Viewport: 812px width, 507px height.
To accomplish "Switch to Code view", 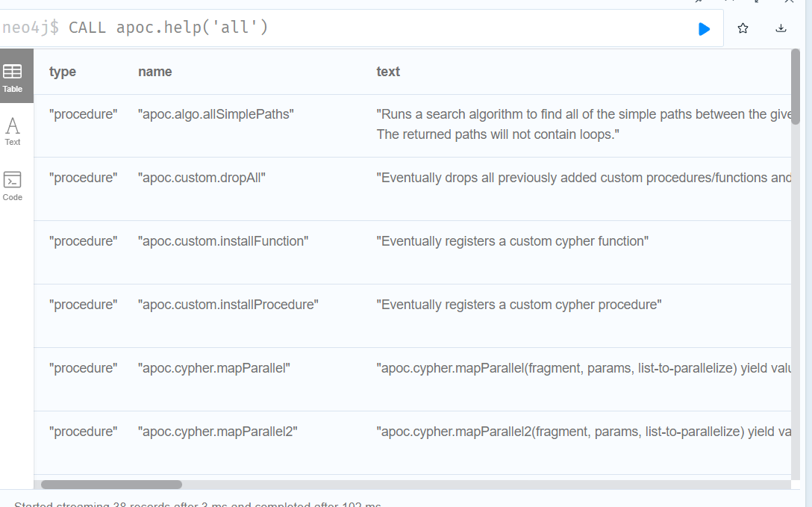I will point(13,187).
